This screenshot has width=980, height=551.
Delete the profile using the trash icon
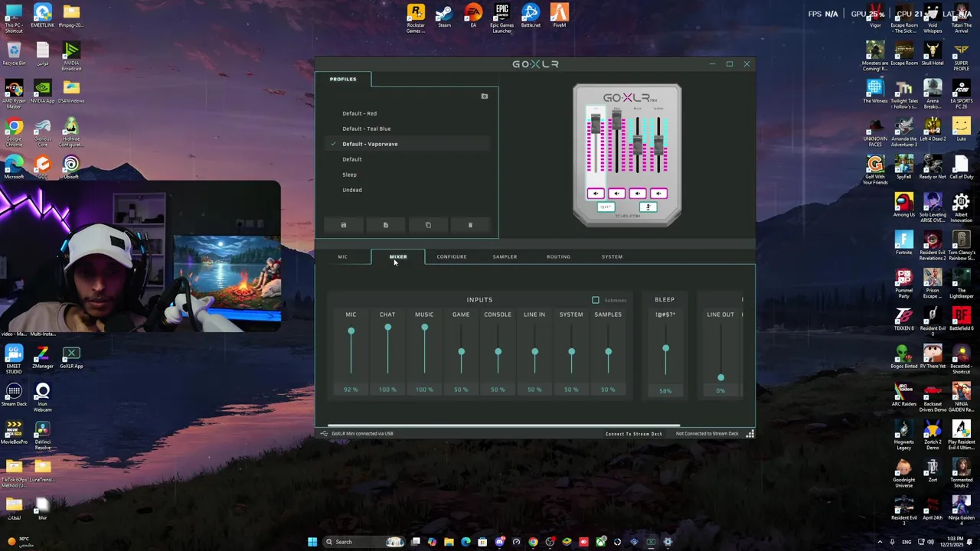click(470, 225)
